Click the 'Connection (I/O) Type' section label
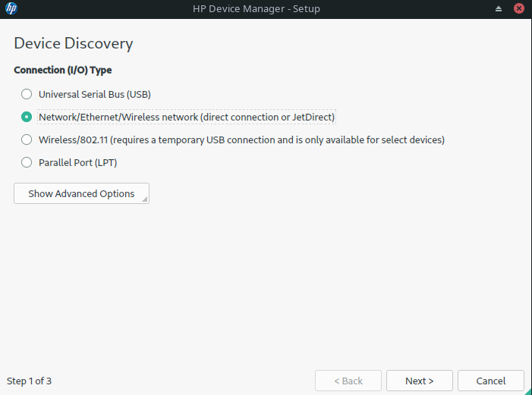Image resolution: width=532 pixels, height=395 pixels. 62,71
